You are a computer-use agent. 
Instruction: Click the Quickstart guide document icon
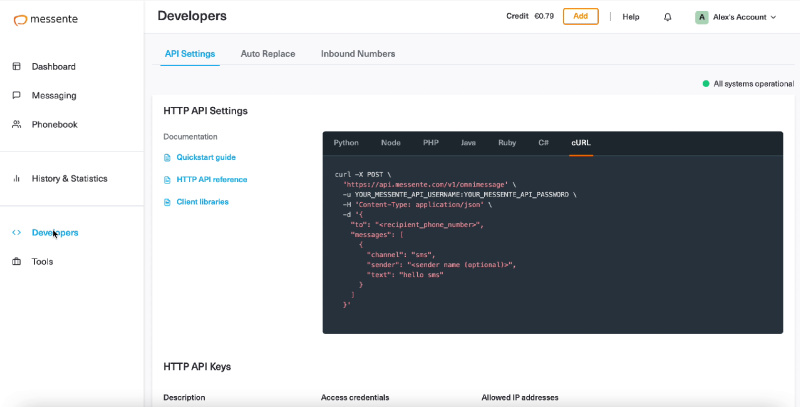pyautogui.click(x=167, y=158)
